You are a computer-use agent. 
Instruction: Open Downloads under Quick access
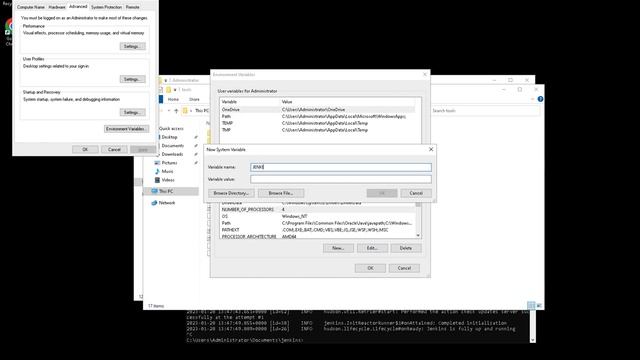[172, 154]
